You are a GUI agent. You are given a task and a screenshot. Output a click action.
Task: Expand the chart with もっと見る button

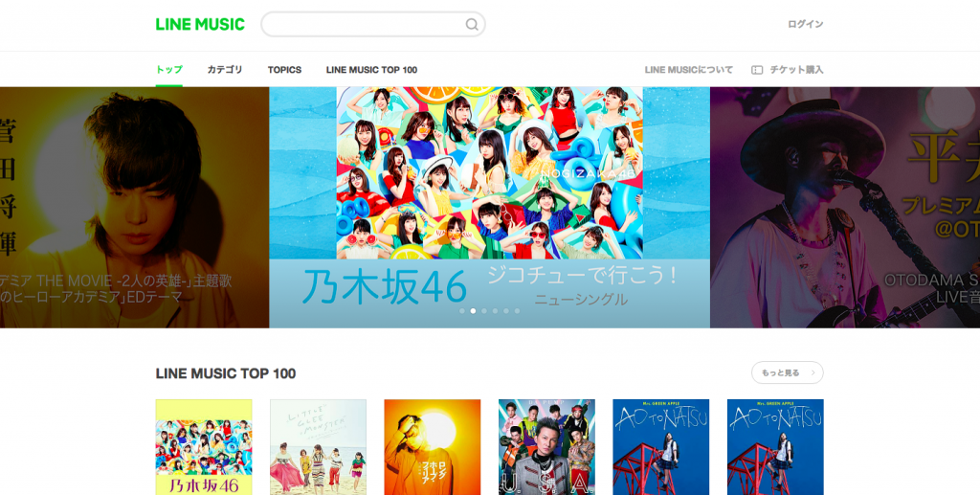[788, 372]
